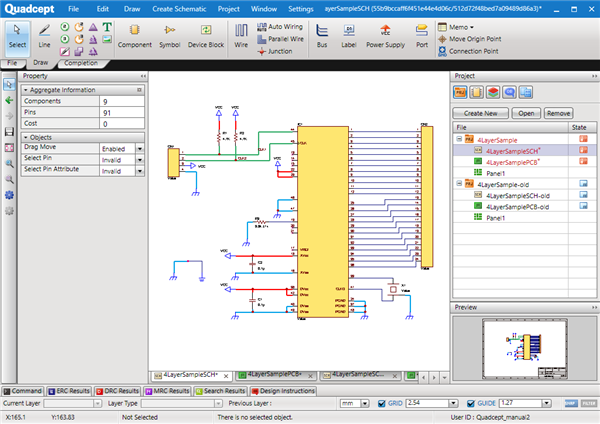Open the Drag Move dropdown
This screenshot has height=424, width=600.
(140, 148)
